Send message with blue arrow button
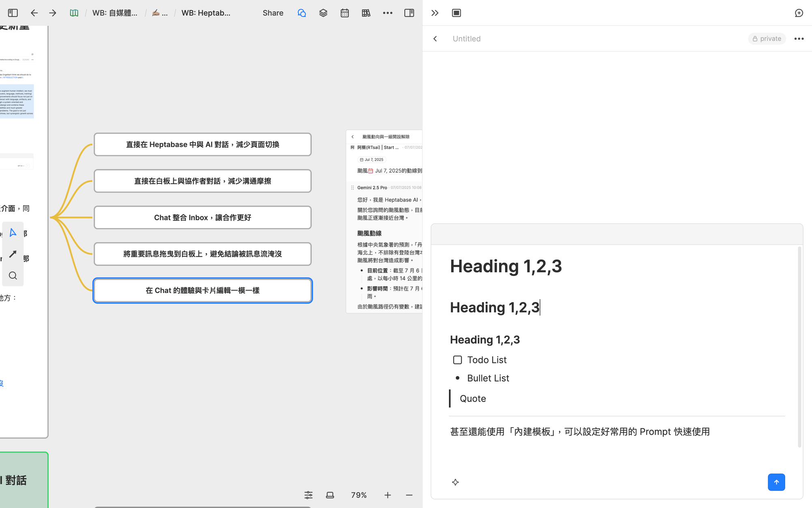Image resolution: width=812 pixels, height=508 pixels. tap(776, 482)
